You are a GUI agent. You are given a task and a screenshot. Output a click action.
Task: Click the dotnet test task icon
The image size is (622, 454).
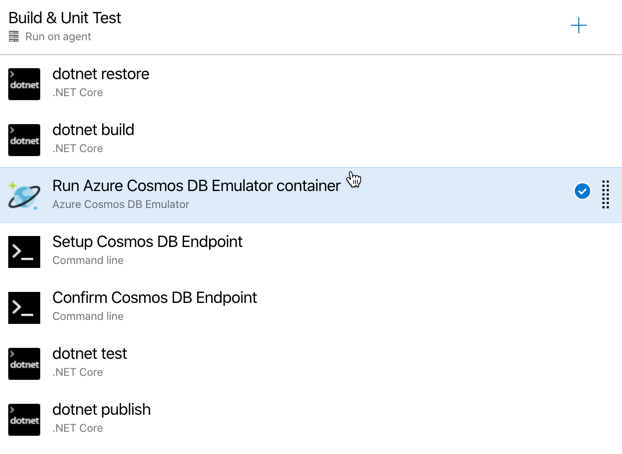[x=24, y=364]
